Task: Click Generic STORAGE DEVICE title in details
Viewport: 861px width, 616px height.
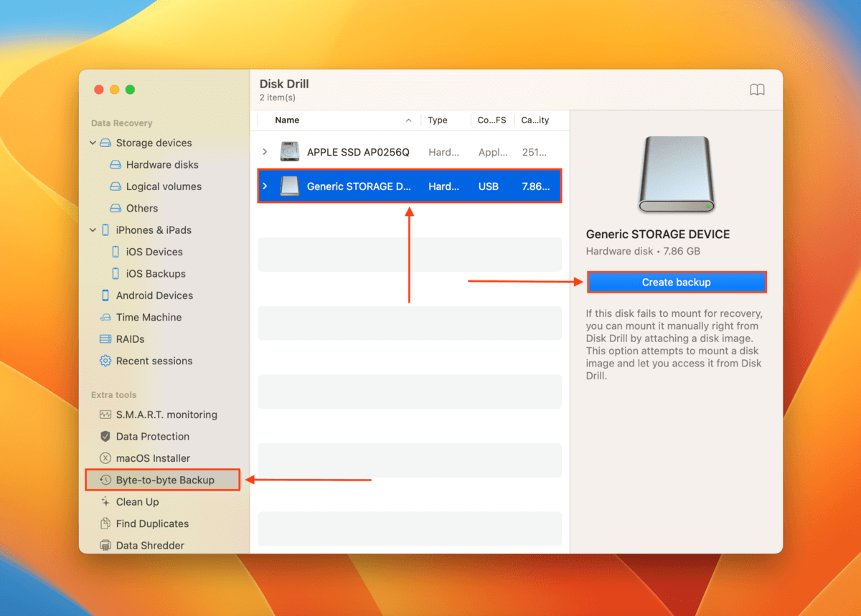Action: (x=658, y=234)
